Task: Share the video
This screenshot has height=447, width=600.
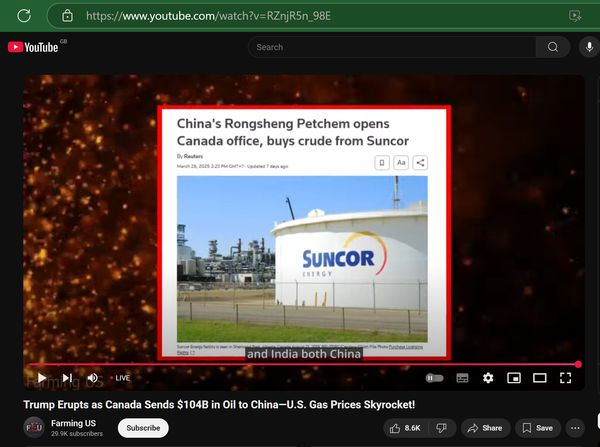Action: (485, 428)
